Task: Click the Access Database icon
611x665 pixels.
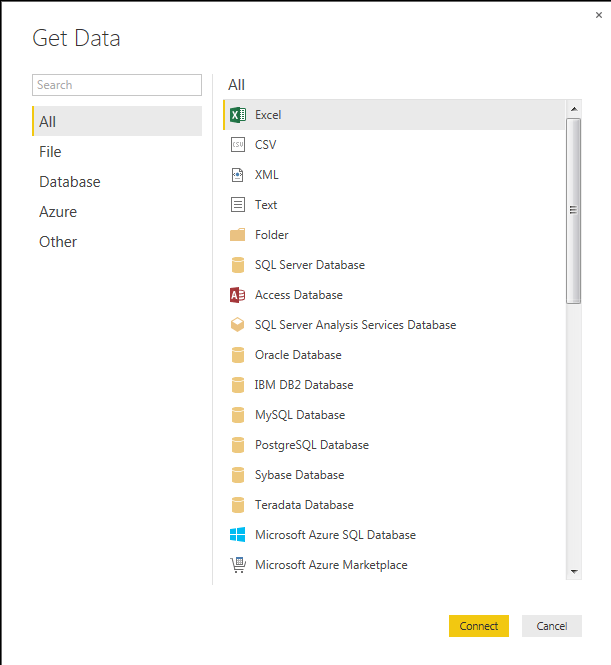Action: 237,295
